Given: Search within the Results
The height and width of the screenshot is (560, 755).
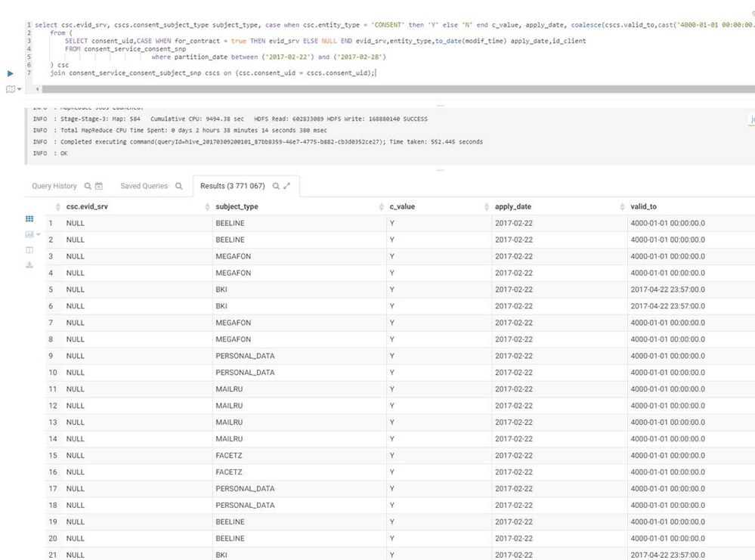Looking at the screenshot, I should tap(276, 186).
